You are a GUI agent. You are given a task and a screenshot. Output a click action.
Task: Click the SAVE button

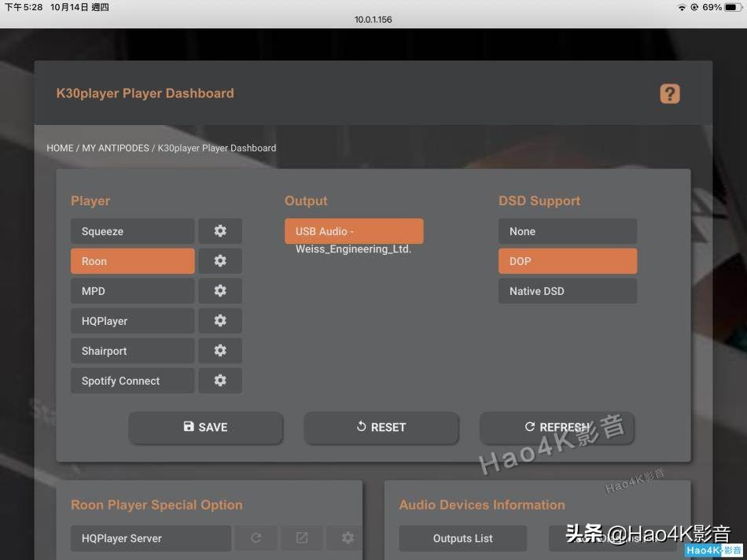click(x=205, y=427)
